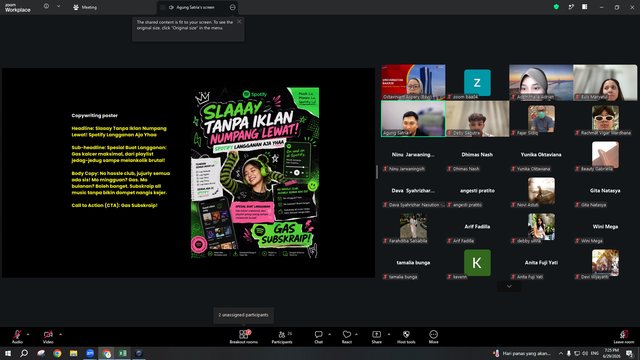
Task: Click Anita Fuji Yati's name tile
Action: click(x=541, y=263)
